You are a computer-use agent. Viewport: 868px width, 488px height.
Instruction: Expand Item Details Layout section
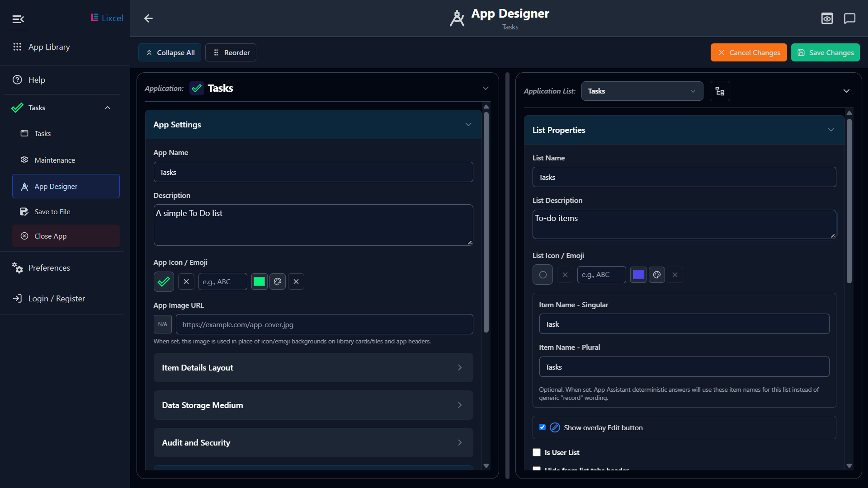point(313,368)
